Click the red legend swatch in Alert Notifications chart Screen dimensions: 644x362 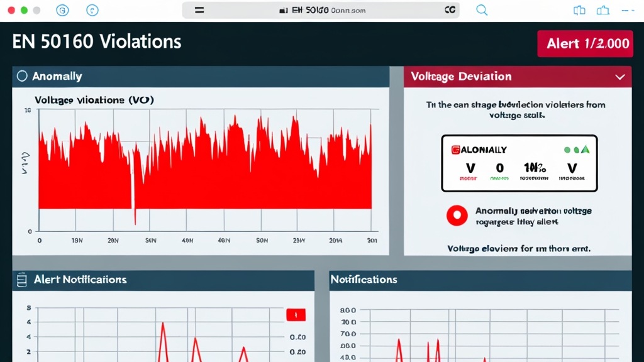point(296,315)
